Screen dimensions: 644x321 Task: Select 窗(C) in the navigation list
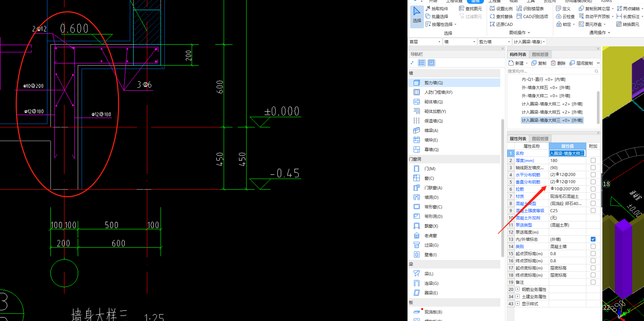tap(454, 178)
